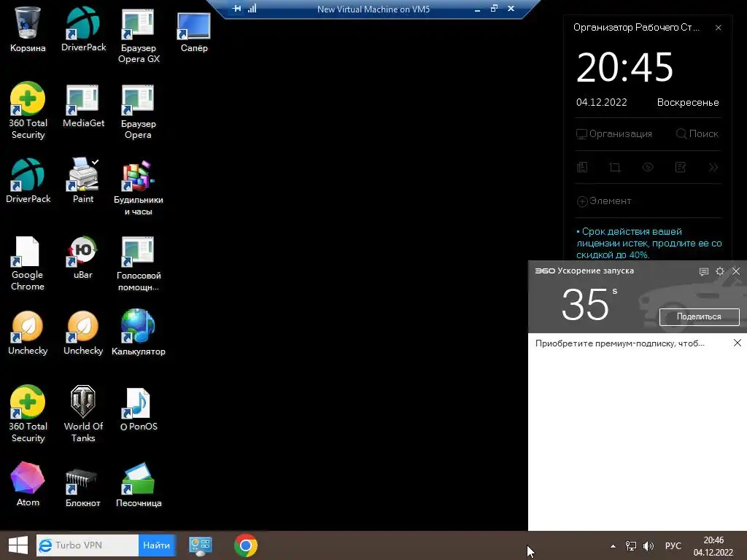Open the organizer notebook icon
Image resolution: width=747 pixels, height=560 pixels.
pos(582,167)
